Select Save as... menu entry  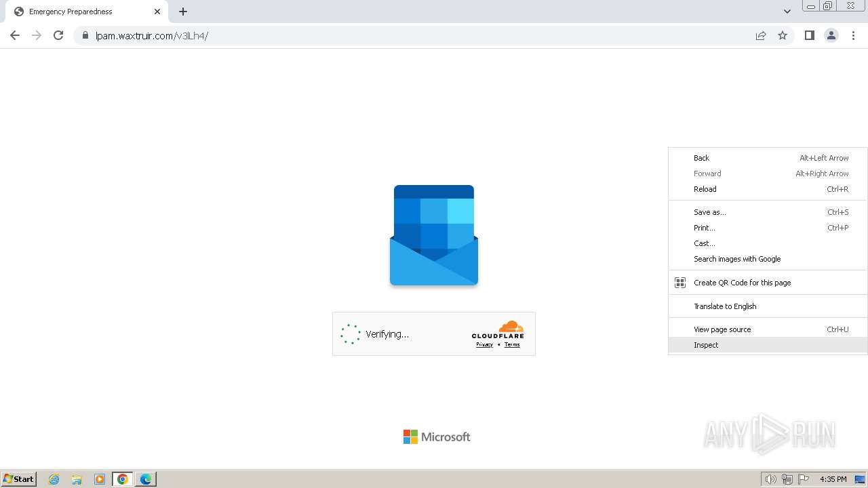768,212
